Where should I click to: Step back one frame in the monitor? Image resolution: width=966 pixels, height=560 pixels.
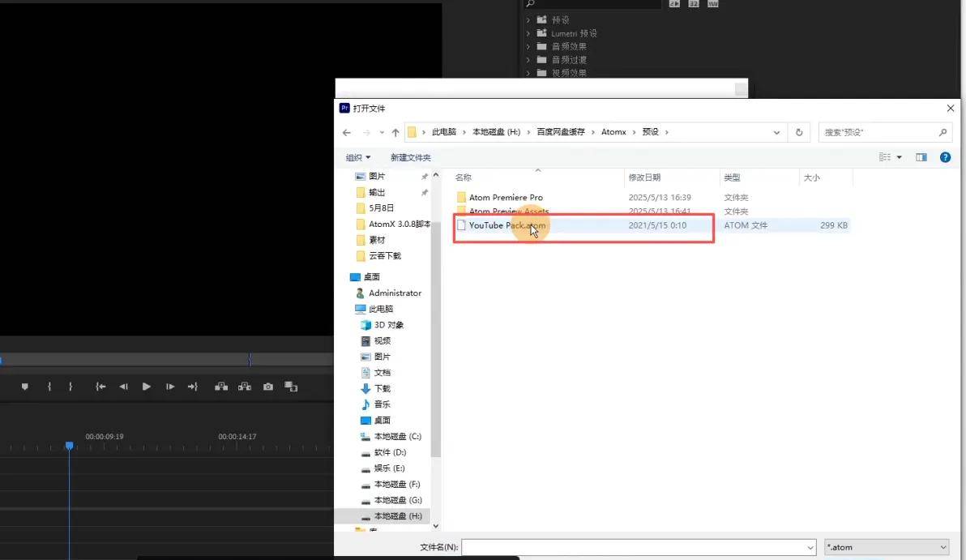tap(123, 387)
